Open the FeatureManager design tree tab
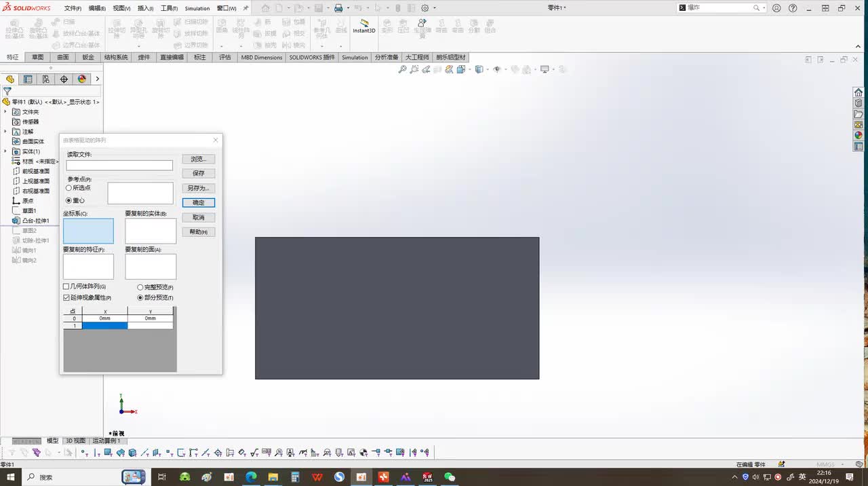Screen dimensions: 868x486 [10, 79]
